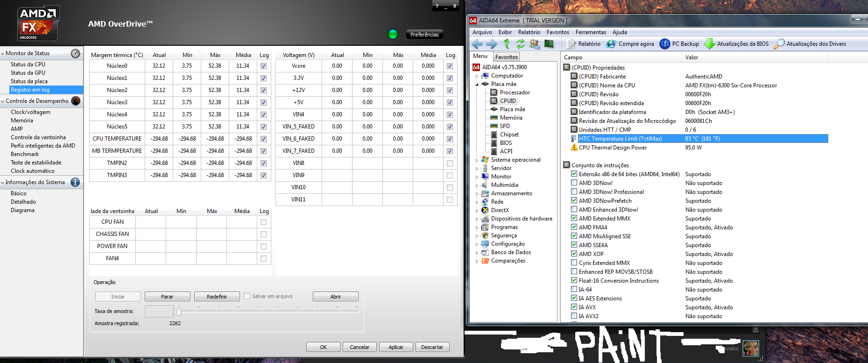Viewport: 868px width, 363px height.
Task: Click the green up arrow in AIDA64 toolbar
Action: [507, 44]
